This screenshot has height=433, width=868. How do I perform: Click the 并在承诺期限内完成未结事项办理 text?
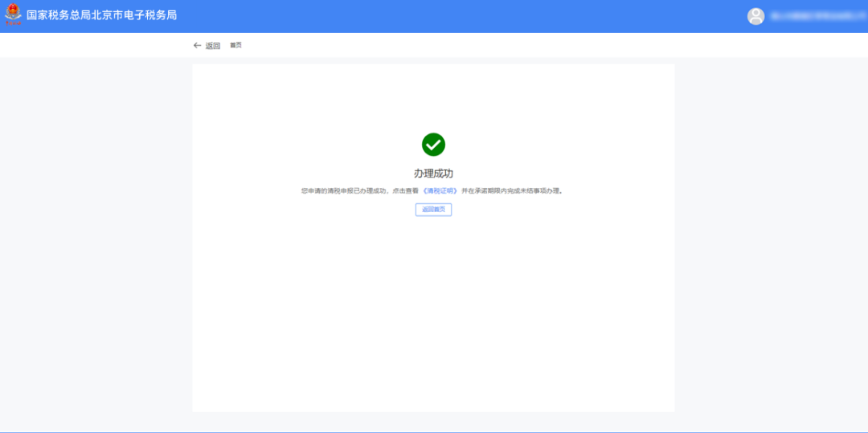tap(511, 191)
